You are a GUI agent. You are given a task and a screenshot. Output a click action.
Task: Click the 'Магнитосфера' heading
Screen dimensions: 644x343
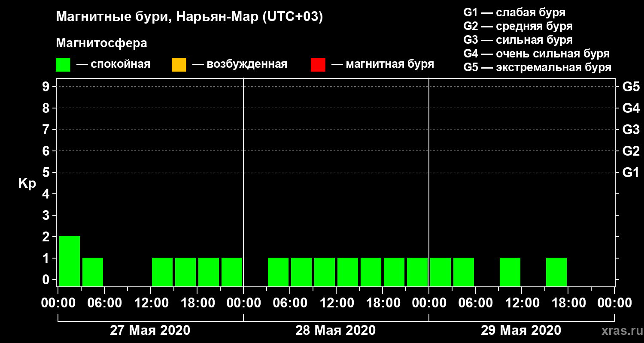coord(101,43)
